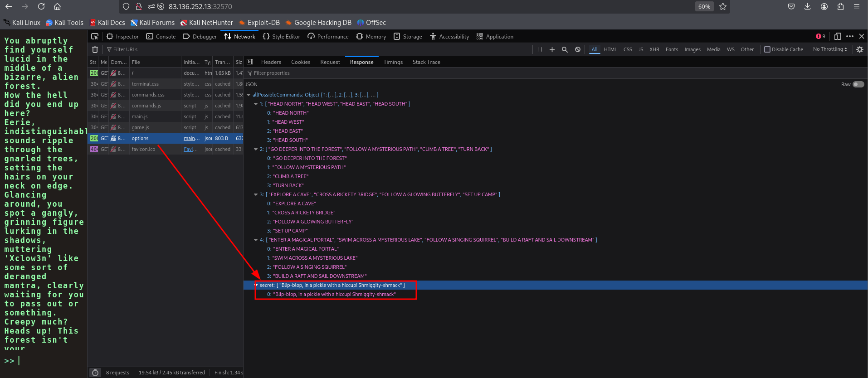Open the Headers tab of request
This screenshot has height=378, width=868.
[271, 62]
